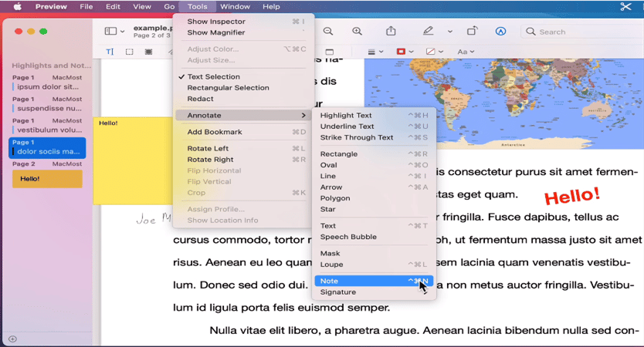Click the Search field

tap(582, 32)
